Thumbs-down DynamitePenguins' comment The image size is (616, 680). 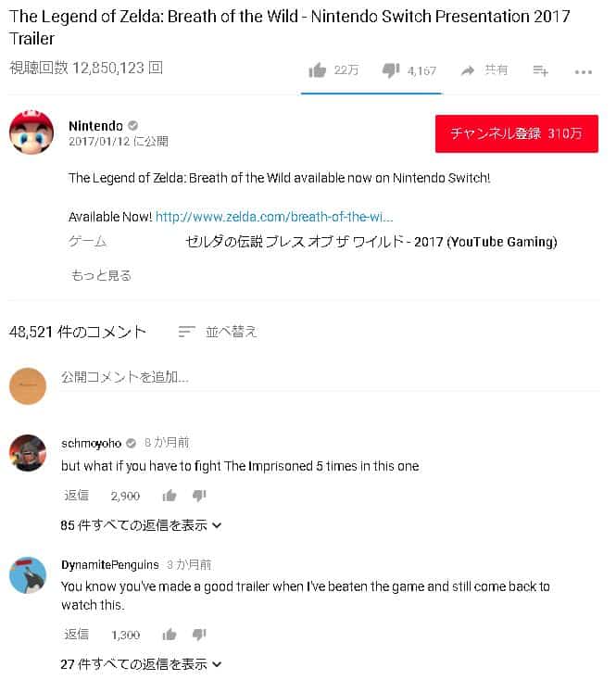click(199, 635)
